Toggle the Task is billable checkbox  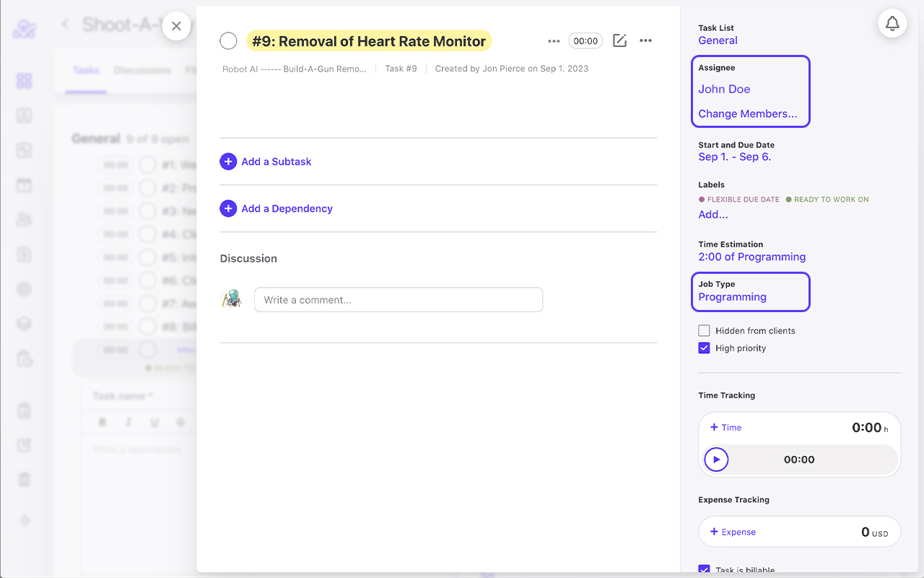point(704,570)
